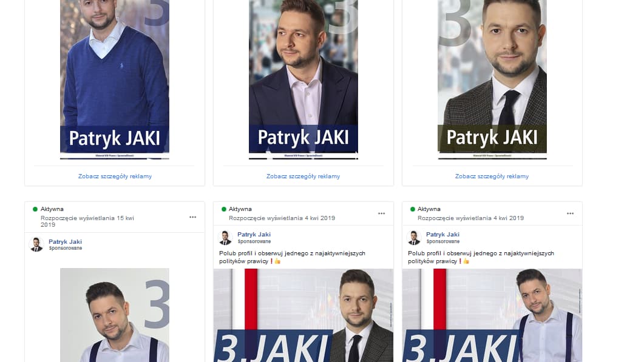Open navy blazer Patryk JAKI poster image
Viewport: 644px width, 362px height.
[303, 79]
